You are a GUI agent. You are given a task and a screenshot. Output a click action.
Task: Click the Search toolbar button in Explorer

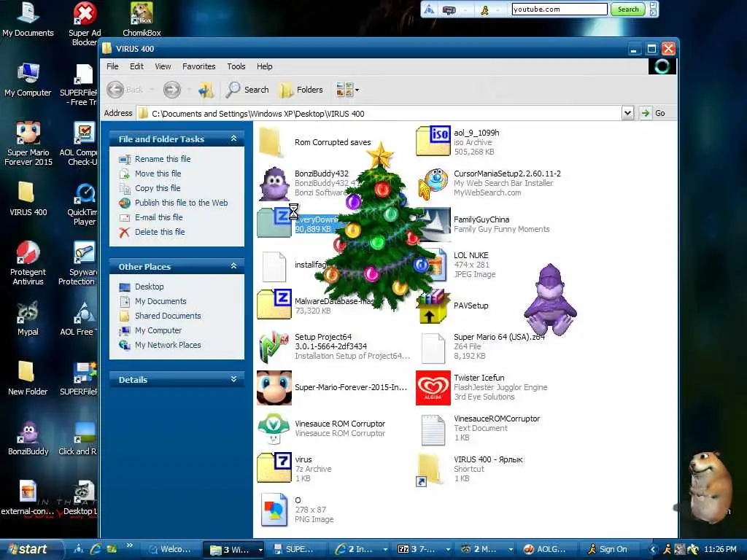248,90
